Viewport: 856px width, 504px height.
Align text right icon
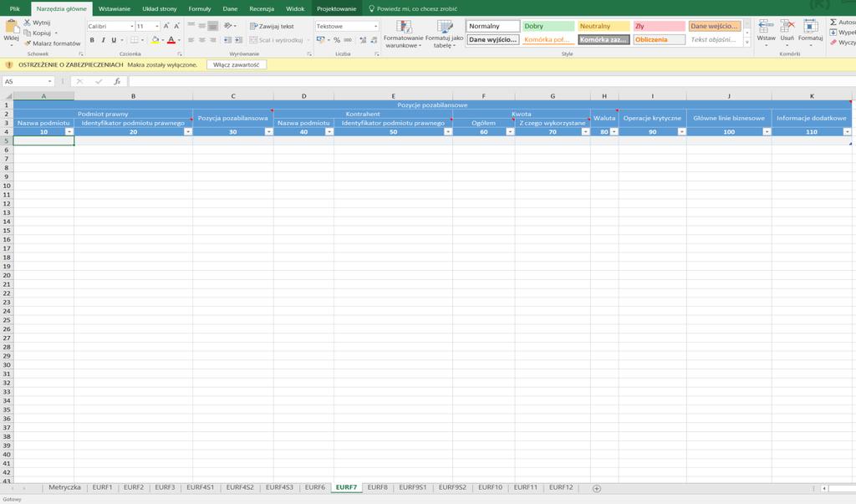[213, 40]
